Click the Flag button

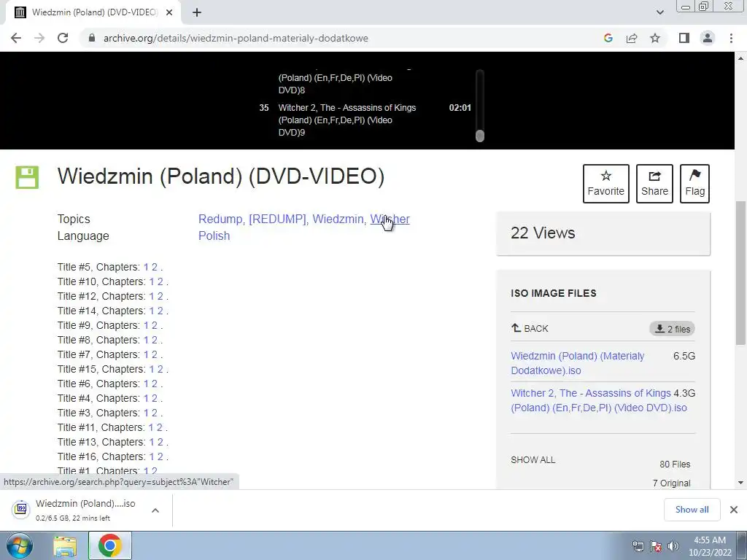point(694,183)
